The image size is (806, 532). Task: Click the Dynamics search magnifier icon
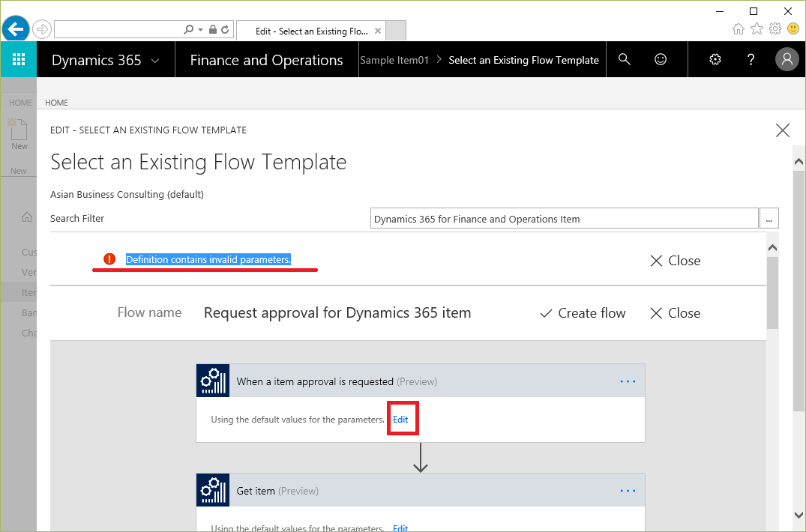(x=624, y=59)
